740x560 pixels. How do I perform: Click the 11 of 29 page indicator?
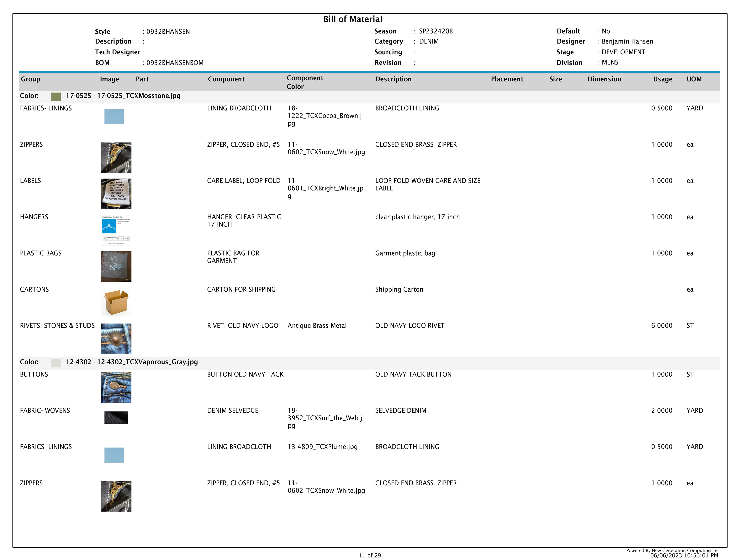[x=370, y=555]
